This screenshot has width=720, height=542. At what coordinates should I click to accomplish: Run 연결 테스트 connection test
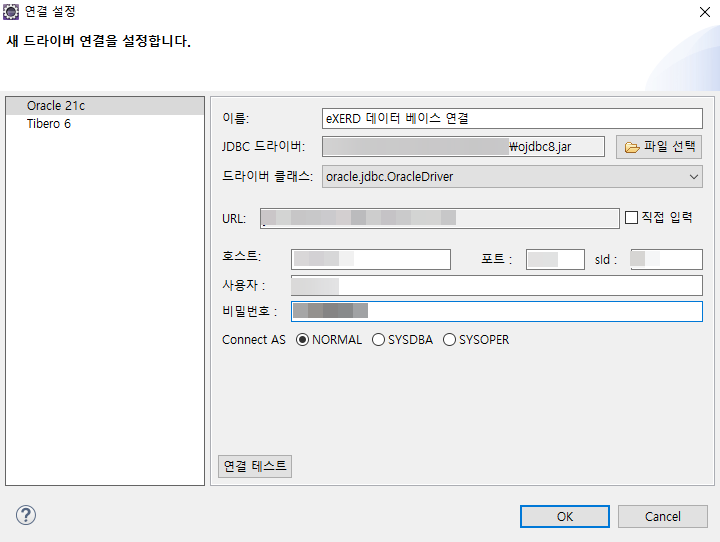coord(255,467)
